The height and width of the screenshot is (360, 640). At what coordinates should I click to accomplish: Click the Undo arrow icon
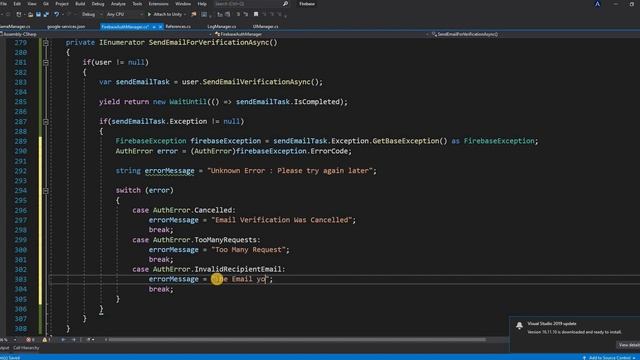pyautogui.click(x=56, y=14)
